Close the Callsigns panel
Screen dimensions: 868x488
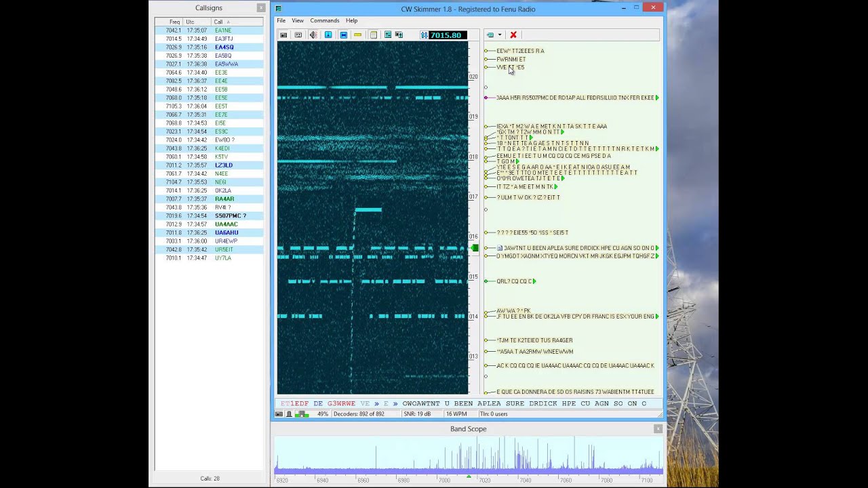click(x=261, y=8)
